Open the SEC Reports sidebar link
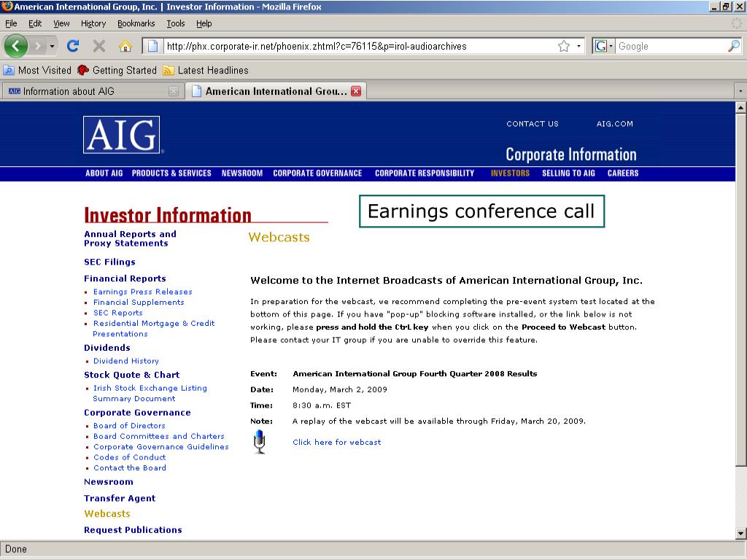The height and width of the screenshot is (560, 747). tap(117, 313)
